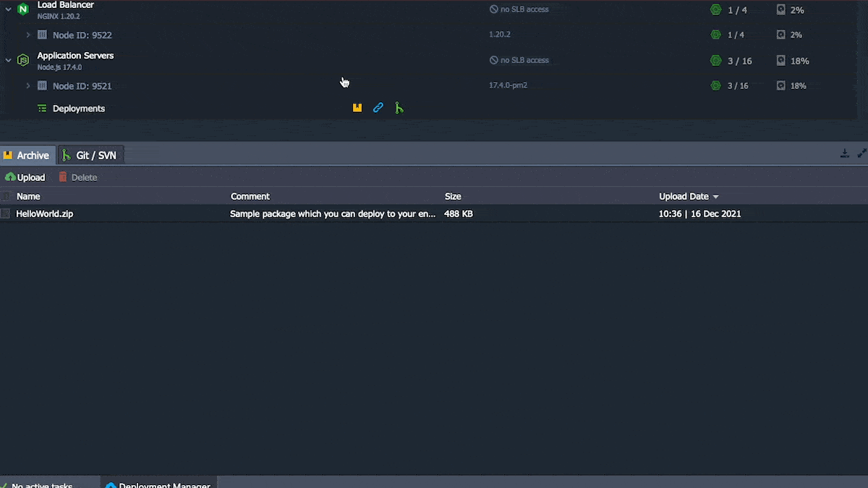The width and height of the screenshot is (868, 488).
Task: Click the cloudlet icon in Load Balancer row
Action: tap(715, 9)
